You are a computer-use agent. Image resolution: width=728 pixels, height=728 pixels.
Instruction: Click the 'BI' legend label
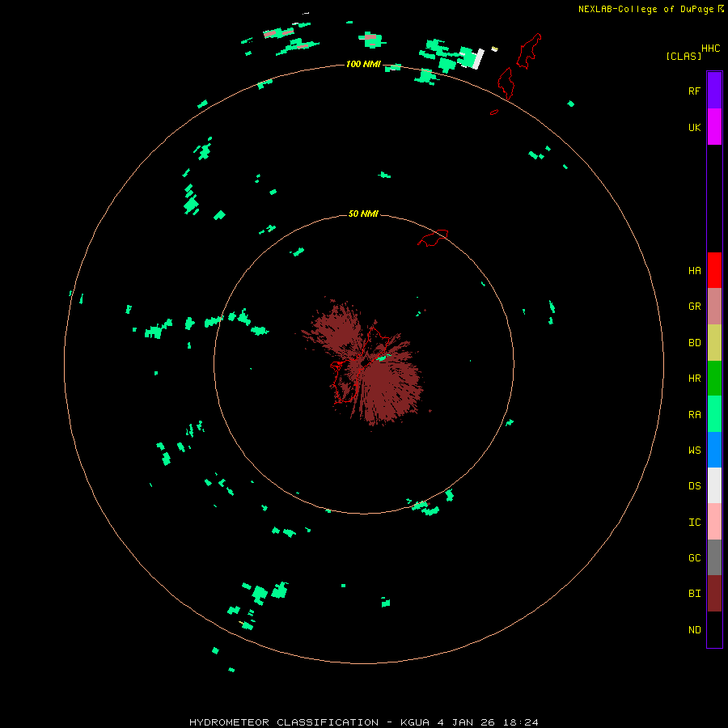pyautogui.click(x=694, y=594)
